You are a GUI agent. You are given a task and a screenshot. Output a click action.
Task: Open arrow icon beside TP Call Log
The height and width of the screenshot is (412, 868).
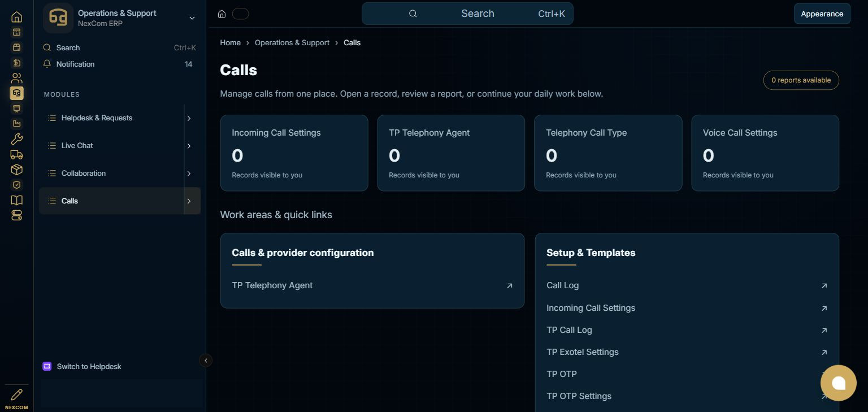tap(824, 331)
